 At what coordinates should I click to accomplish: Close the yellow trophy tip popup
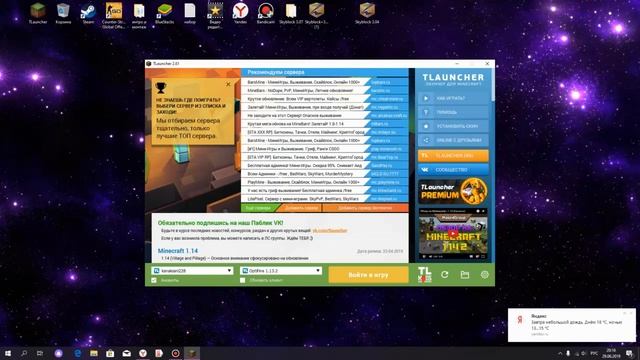(x=228, y=84)
